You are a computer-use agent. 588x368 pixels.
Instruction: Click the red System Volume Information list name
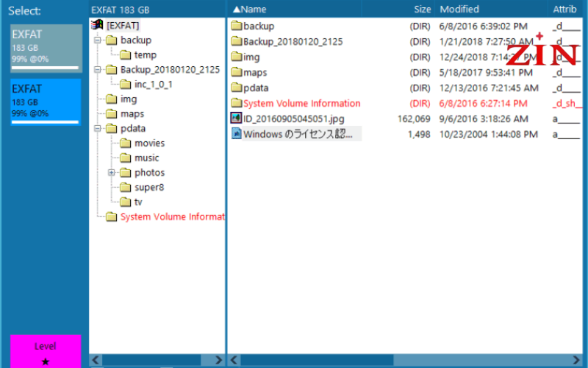pyautogui.click(x=302, y=104)
